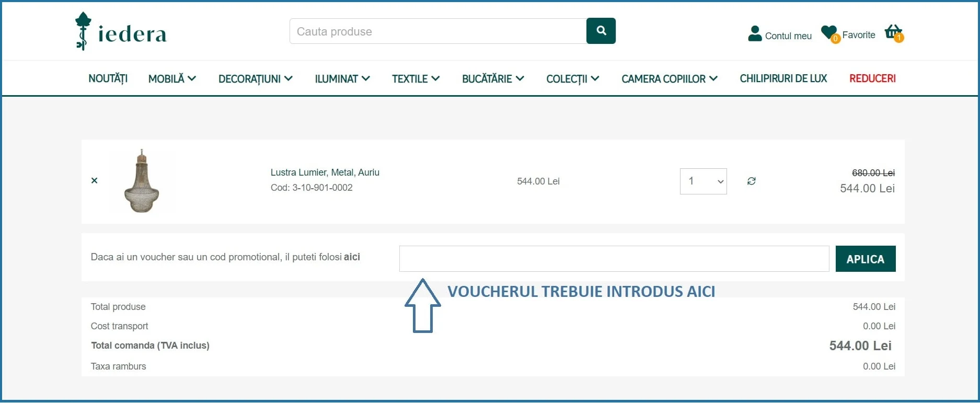980x403 pixels.
Task: Click the magnifier search button
Action: (601, 31)
